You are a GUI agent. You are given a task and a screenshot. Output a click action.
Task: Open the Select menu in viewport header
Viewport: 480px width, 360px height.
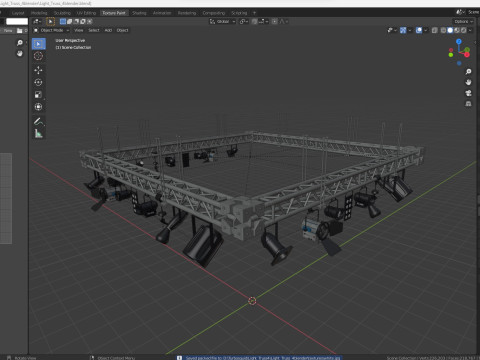pyautogui.click(x=94, y=30)
